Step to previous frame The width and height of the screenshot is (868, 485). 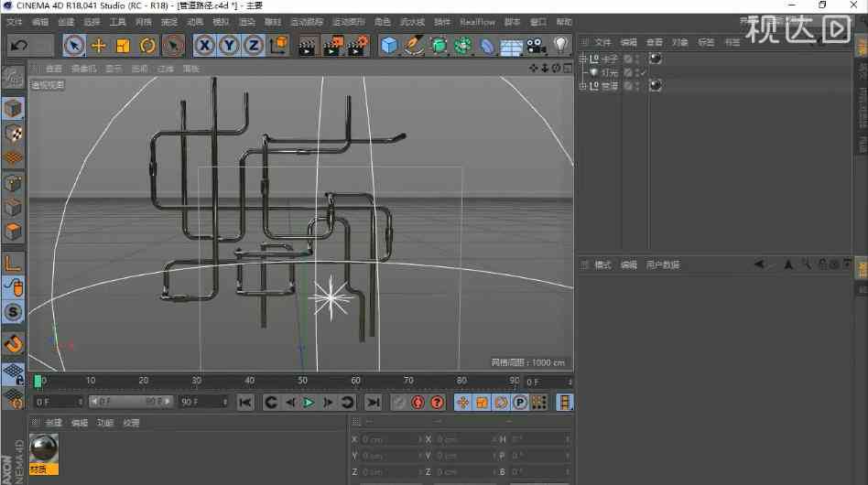coord(290,402)
